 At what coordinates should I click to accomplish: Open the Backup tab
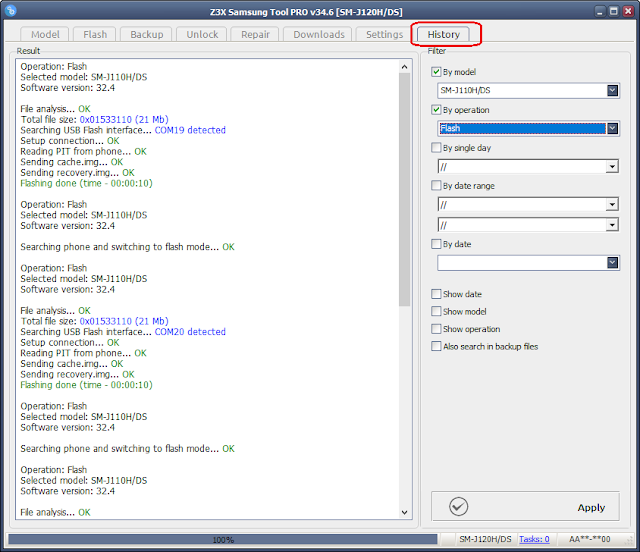(x=147, y=35)
